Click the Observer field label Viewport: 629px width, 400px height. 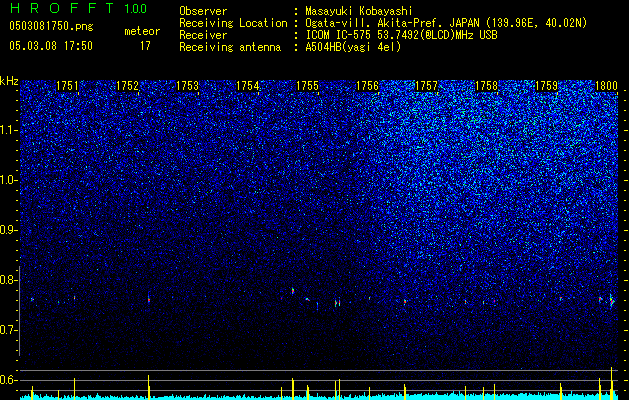203,11
